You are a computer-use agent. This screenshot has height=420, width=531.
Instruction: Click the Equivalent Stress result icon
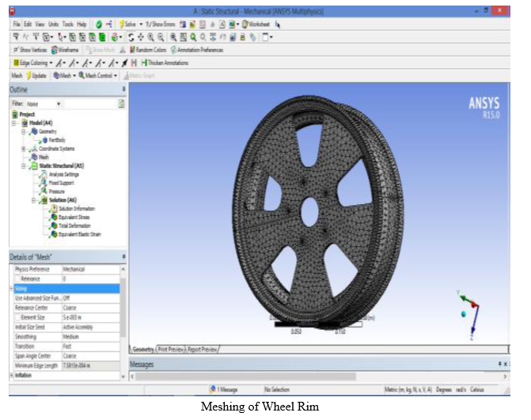click(x=54, y=217)
